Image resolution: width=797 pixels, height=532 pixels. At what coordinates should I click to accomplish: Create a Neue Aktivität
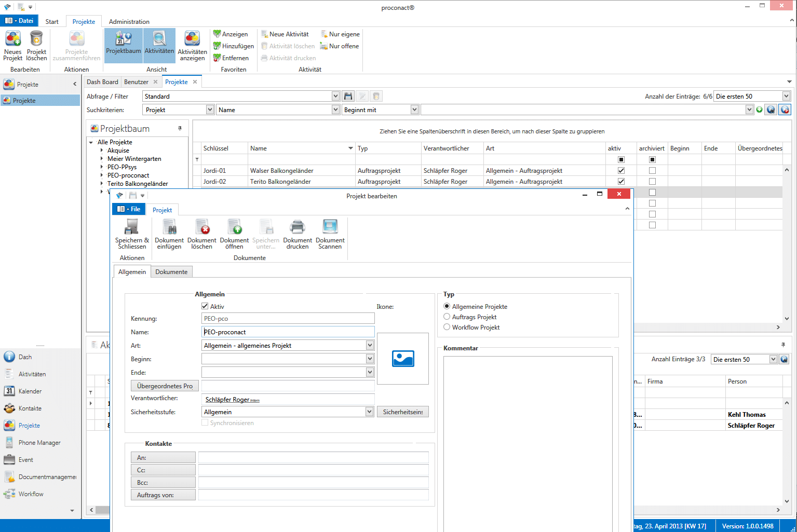[x=285, y=34]
